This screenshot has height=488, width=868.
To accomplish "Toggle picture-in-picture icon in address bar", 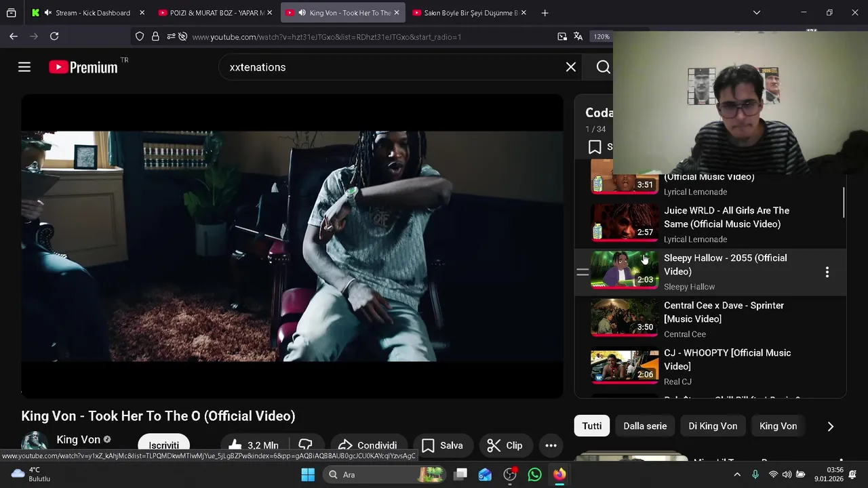I will click(x=562, y=37).
